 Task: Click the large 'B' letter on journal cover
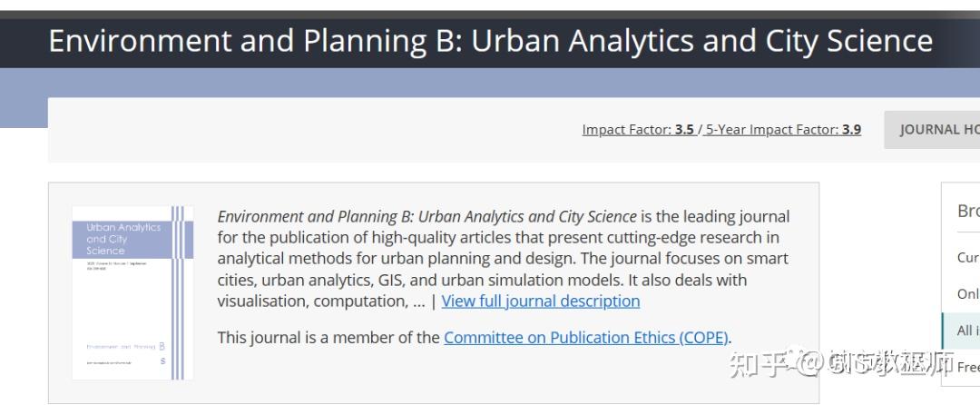162,346
